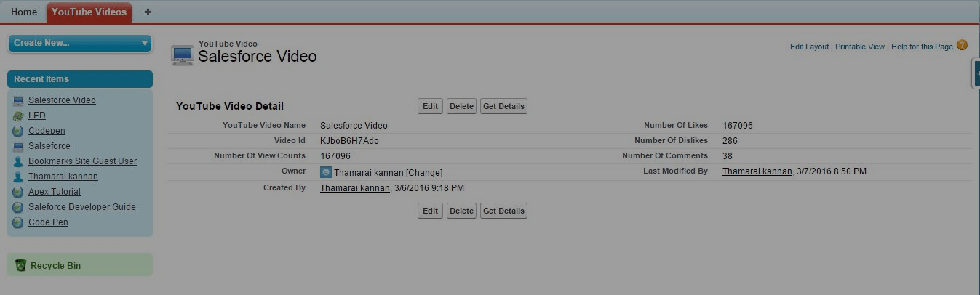Open Thamarai kannan in Last Modified By

tap(757, 171)
